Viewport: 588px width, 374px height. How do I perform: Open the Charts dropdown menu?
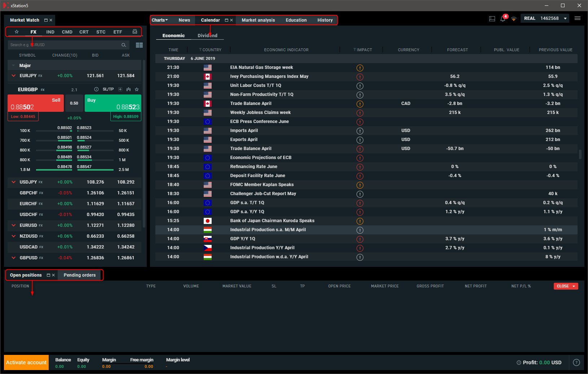(x=160, y=20)
